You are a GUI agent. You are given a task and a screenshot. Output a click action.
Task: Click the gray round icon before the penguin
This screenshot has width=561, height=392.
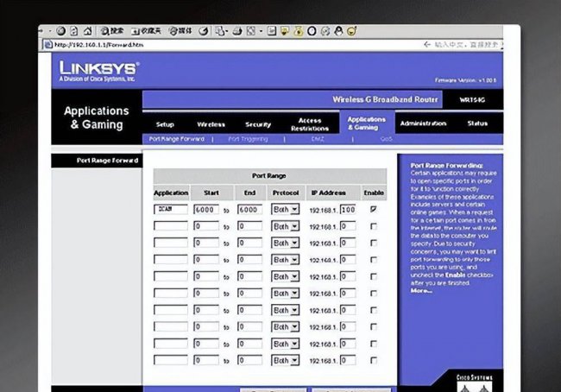[x=325, y=31]
